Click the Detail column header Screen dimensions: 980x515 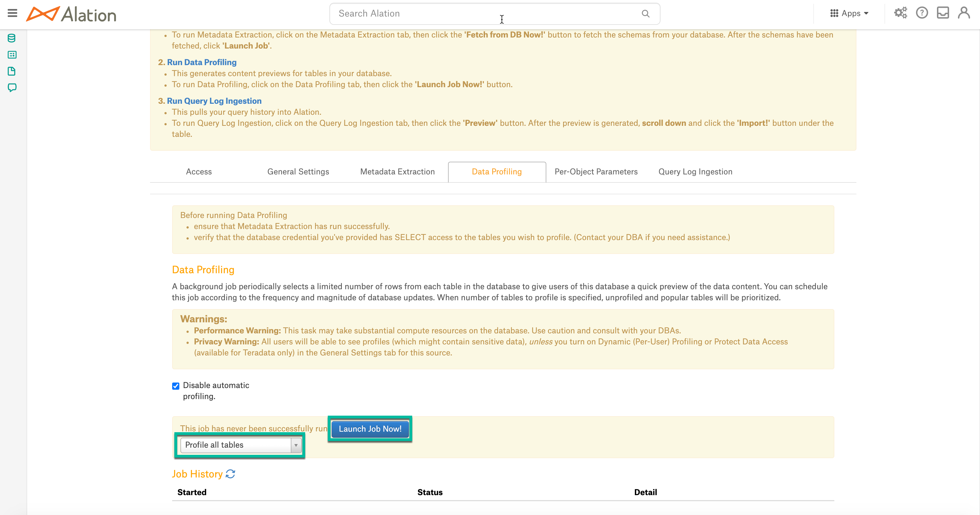[x=646, y=492]
